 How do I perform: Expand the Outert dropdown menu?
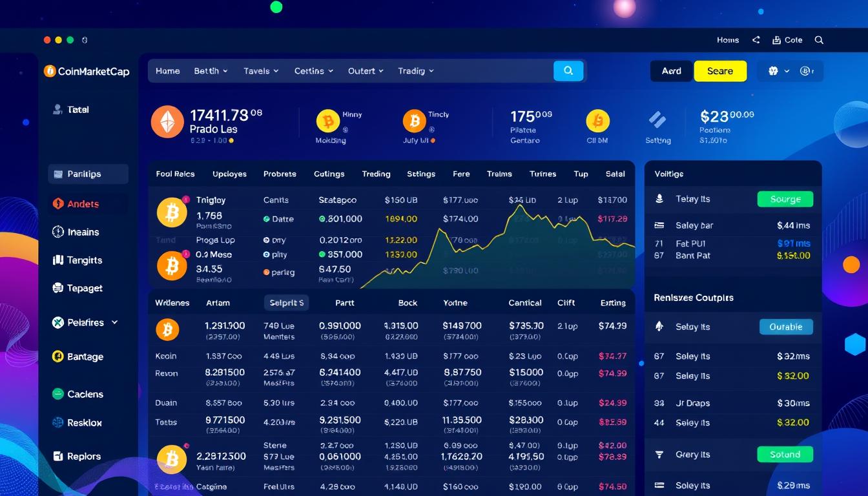(x=366, y=71)
